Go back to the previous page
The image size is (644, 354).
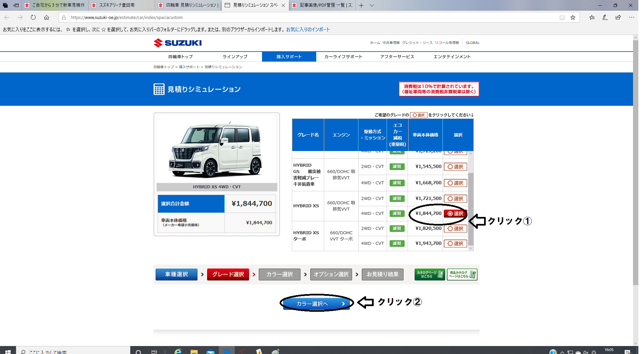7,18
